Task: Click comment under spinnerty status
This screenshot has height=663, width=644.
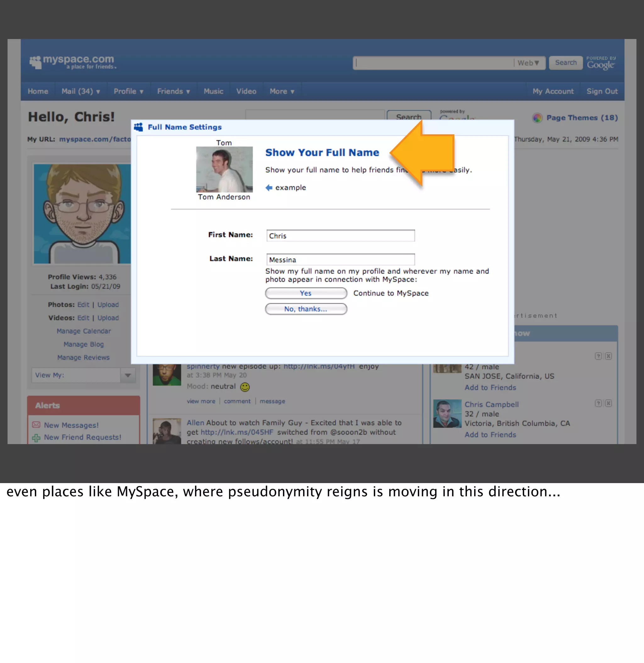Action: (x=237, y=401)
